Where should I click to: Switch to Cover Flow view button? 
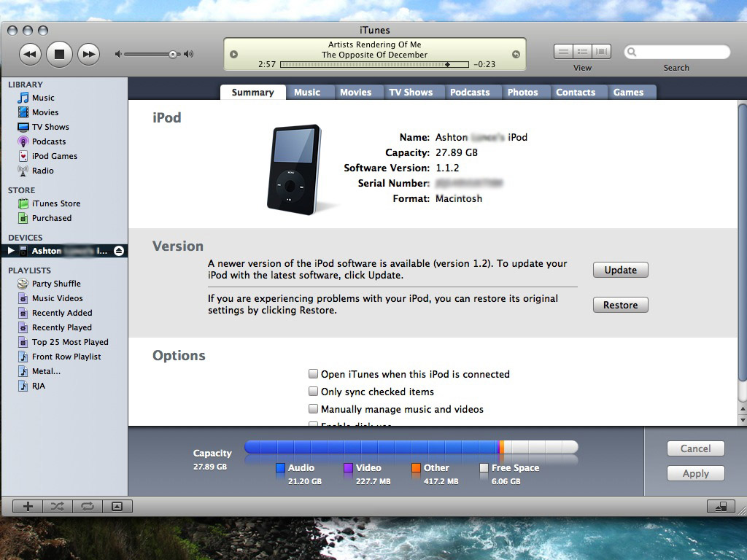(x=601, y=52)
